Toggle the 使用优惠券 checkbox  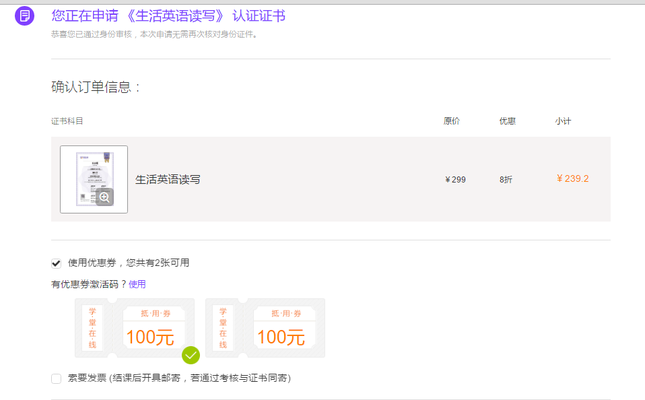pos(56,263)
